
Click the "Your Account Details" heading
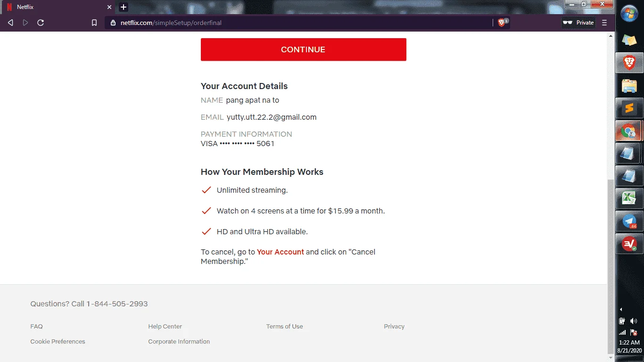pyautogui.click(x=244, y=86)
